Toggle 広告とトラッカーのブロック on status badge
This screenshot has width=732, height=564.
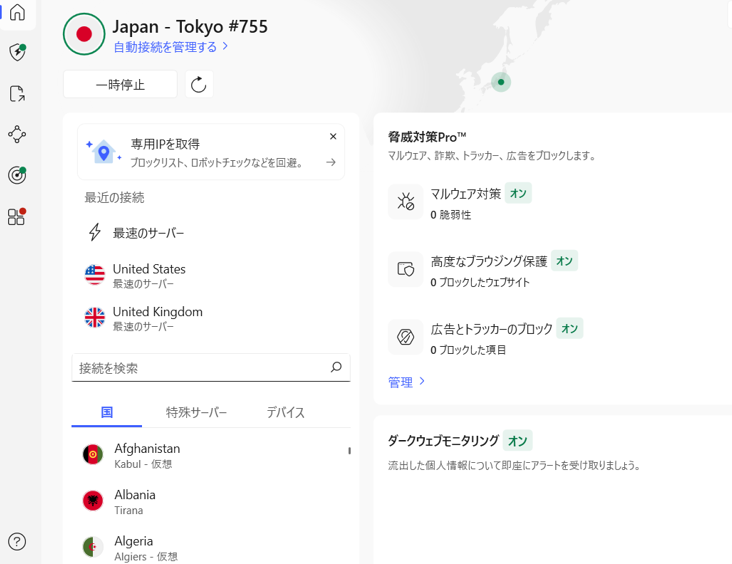pos(569,329)
